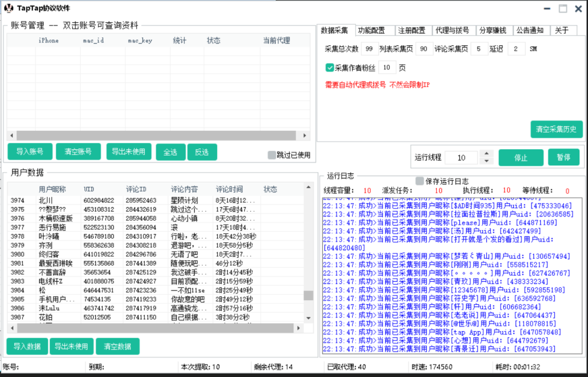The width and height of the screenshot is (588, 377).
Task: Click the 延迟 value input field
Action: tap(516, 48)
